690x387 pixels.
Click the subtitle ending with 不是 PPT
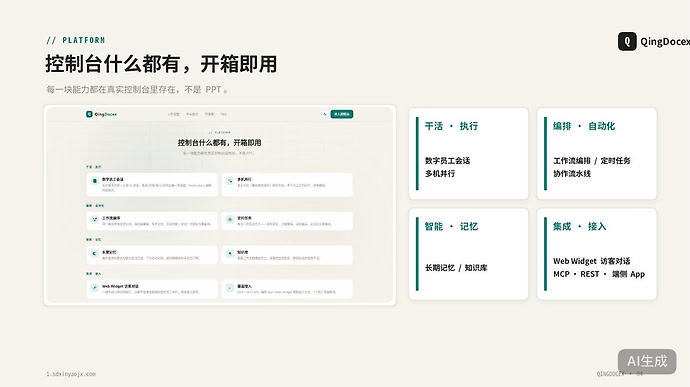tap(138, 89)
